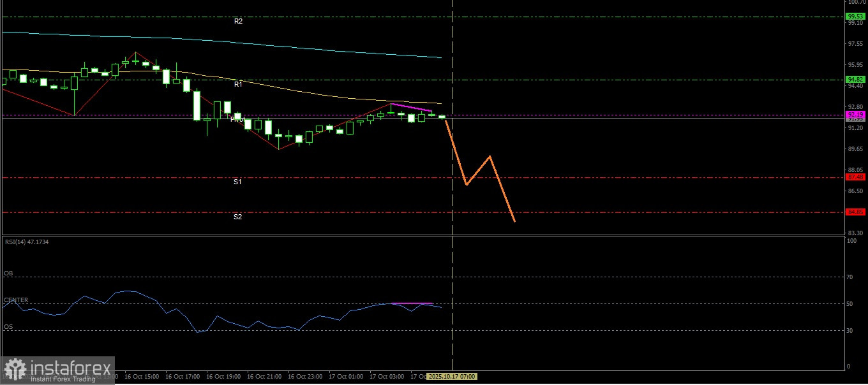
Task: Select the magenta divergence line on RSI
Action: (412, 303)
